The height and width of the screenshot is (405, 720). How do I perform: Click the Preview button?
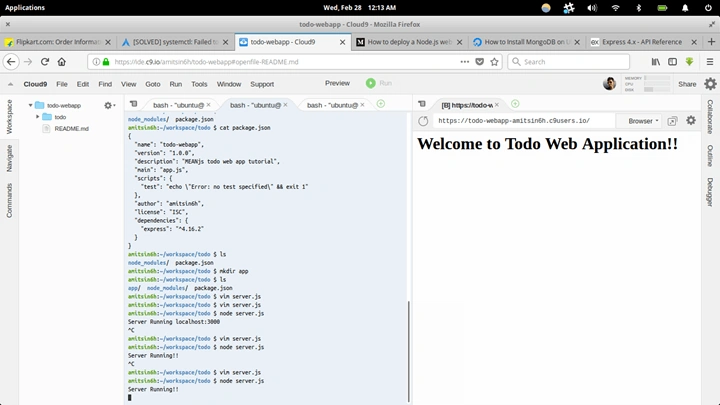(x=338, y=83)
